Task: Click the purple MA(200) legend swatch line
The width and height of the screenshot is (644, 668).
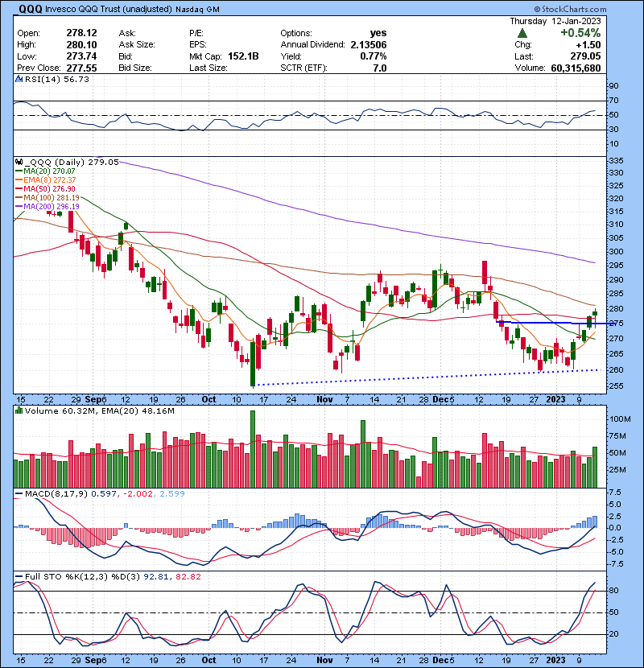Action: tap(19, 207)
